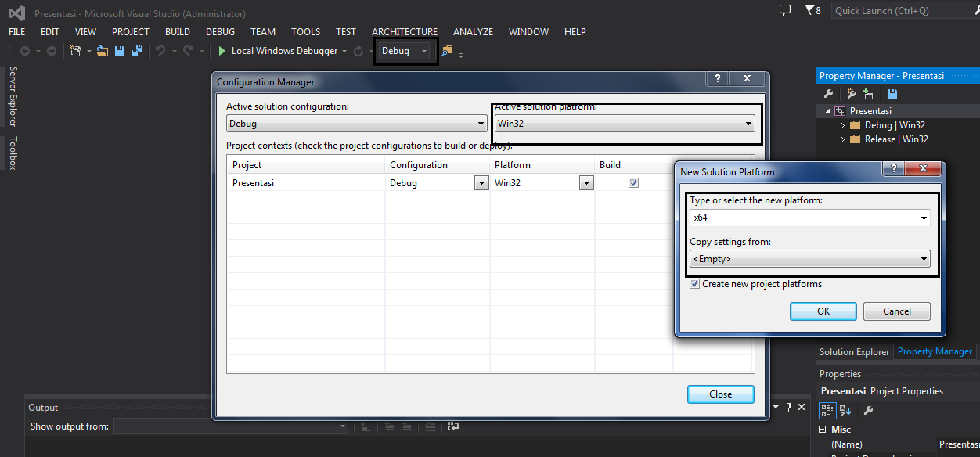Toggle Word Wrap in the Output window
The image size is (980, 457).
point(452,426)
